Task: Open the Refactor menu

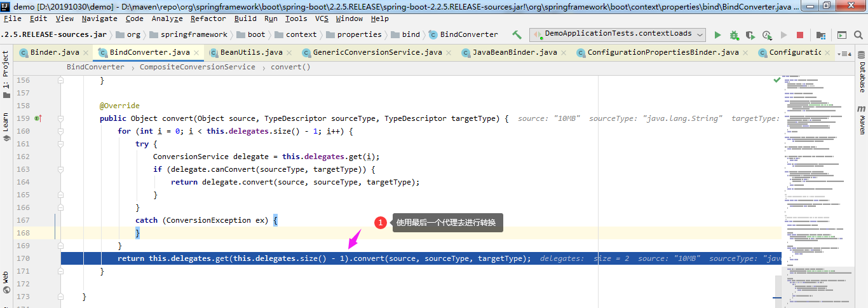Action: coord(208,18)
